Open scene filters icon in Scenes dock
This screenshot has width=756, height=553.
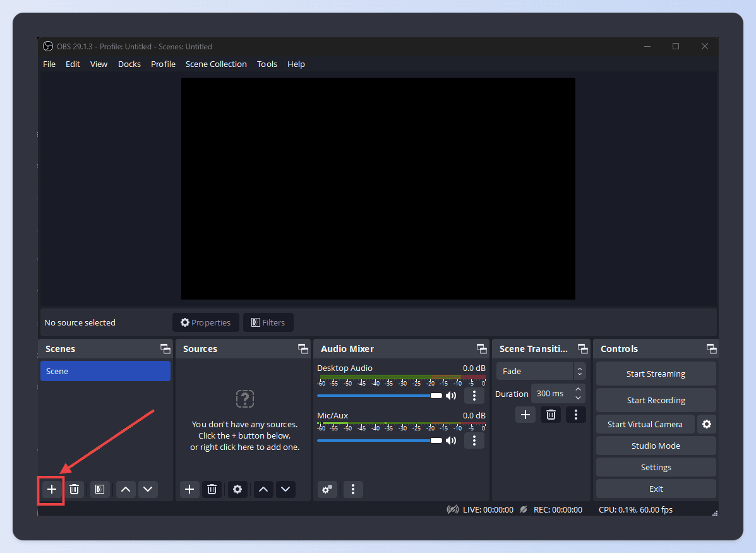99,489
